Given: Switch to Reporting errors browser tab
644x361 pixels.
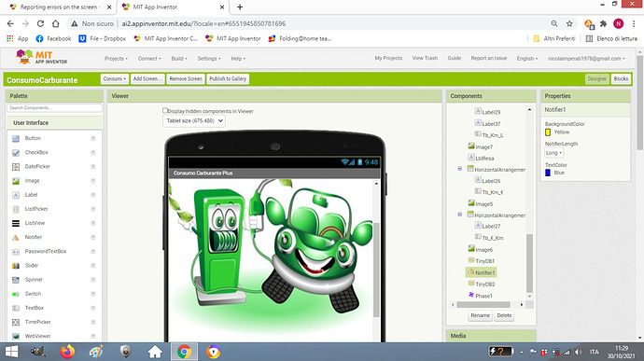Looking at the screenshot, I should [59, 7].
